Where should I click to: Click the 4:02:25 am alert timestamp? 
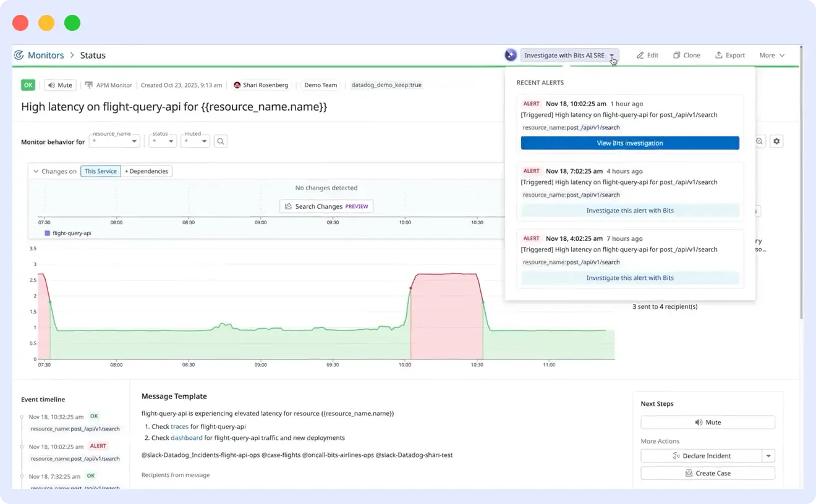(574, 238)
